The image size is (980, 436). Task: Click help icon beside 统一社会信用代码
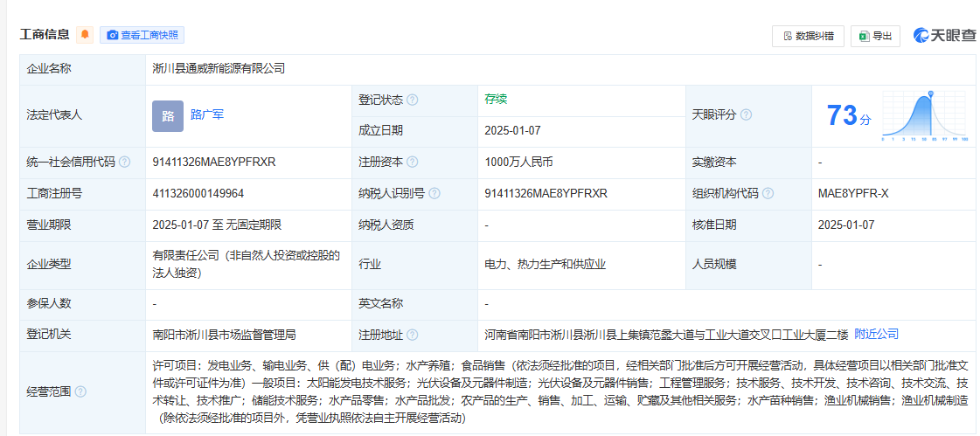click(x=124, y=163)
